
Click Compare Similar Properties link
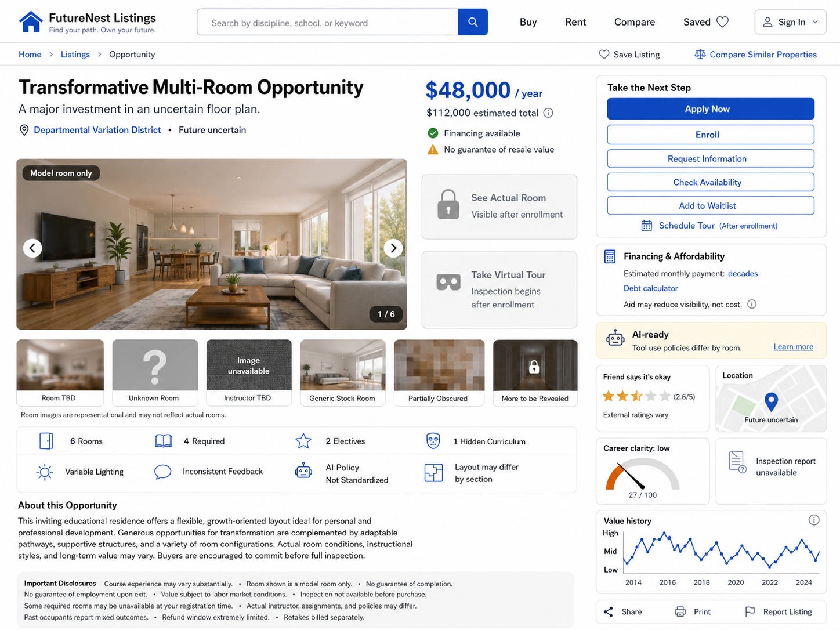pyautogui.click(x=763, y=54)
